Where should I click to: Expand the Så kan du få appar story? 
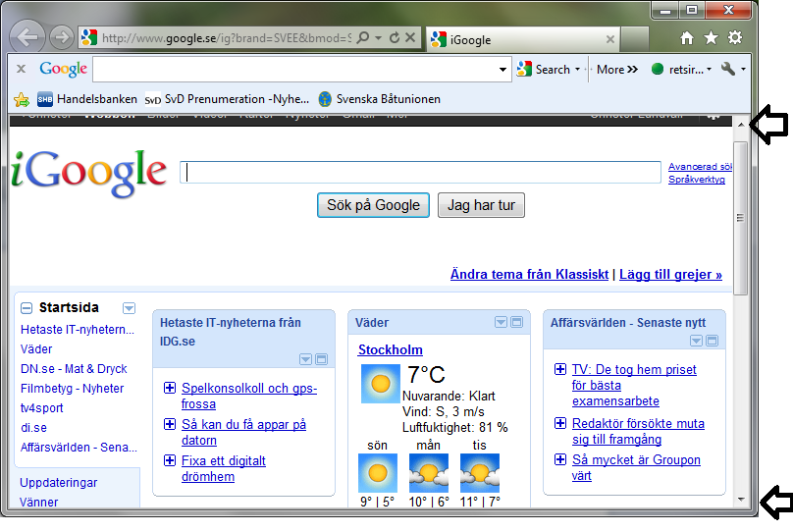170,424
